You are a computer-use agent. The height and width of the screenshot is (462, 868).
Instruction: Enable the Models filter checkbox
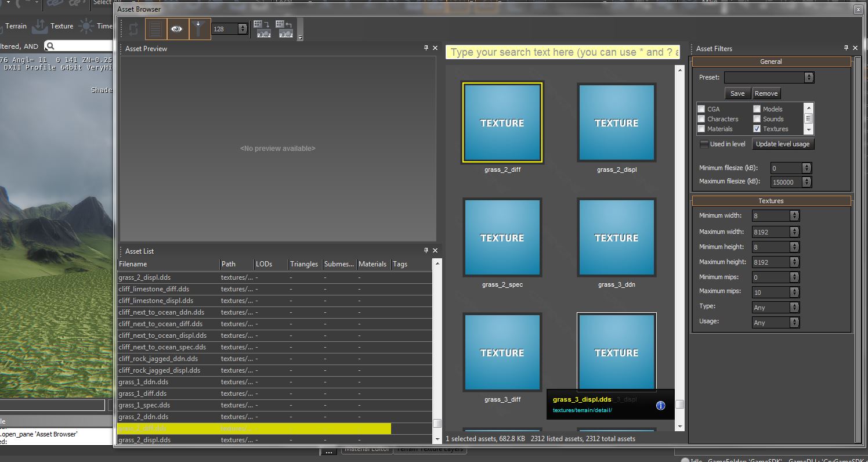click(757, 109)
